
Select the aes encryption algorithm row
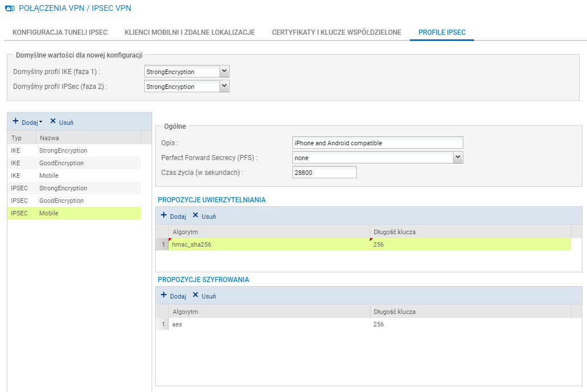269,324
